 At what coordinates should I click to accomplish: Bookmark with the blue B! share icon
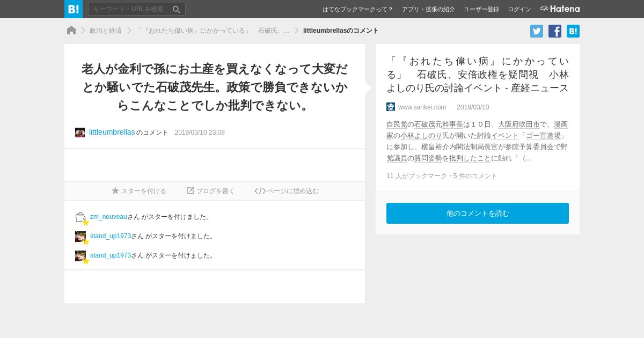click(573, 31)
